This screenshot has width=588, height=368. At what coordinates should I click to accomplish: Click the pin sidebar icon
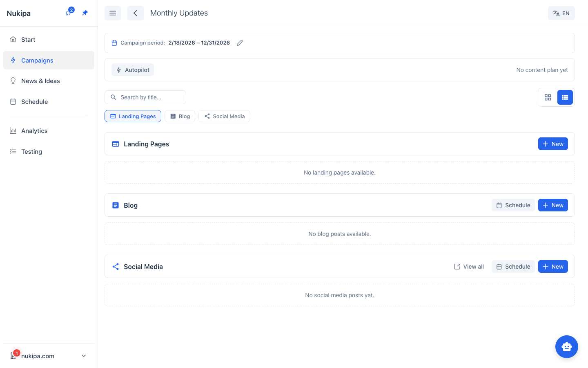(x=85, y=13)
